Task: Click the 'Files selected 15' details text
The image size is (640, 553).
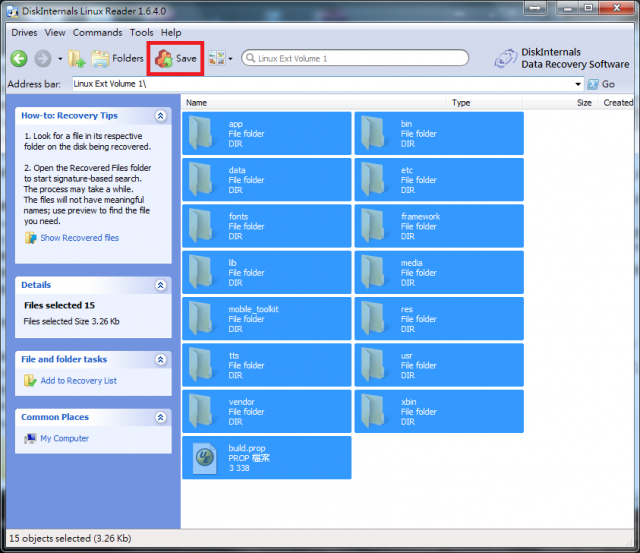Action: [59, 305]
